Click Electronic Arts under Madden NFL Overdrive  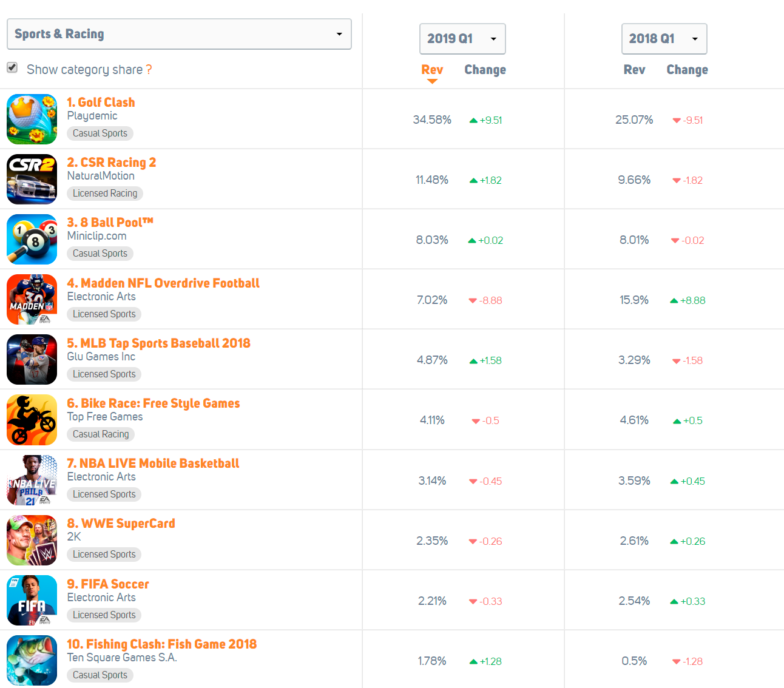click(x=101, y=297)
